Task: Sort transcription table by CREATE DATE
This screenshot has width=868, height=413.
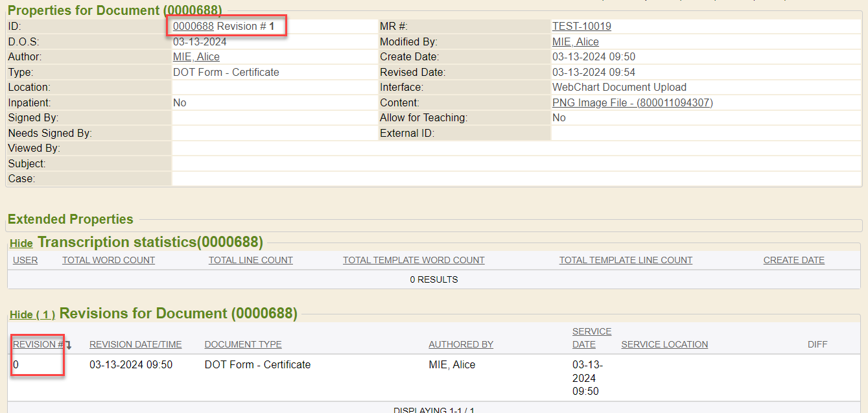Action: 793,261
